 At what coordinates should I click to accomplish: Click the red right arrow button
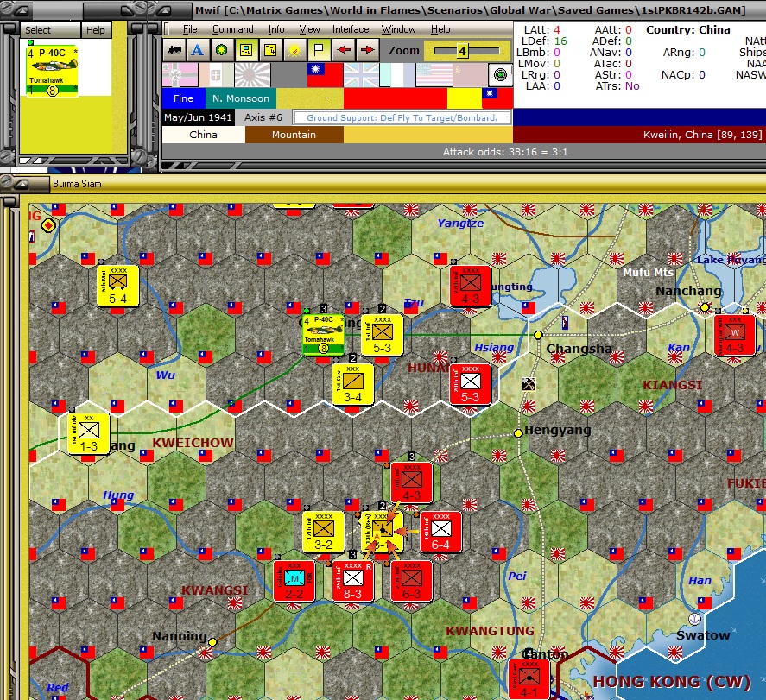367,50
